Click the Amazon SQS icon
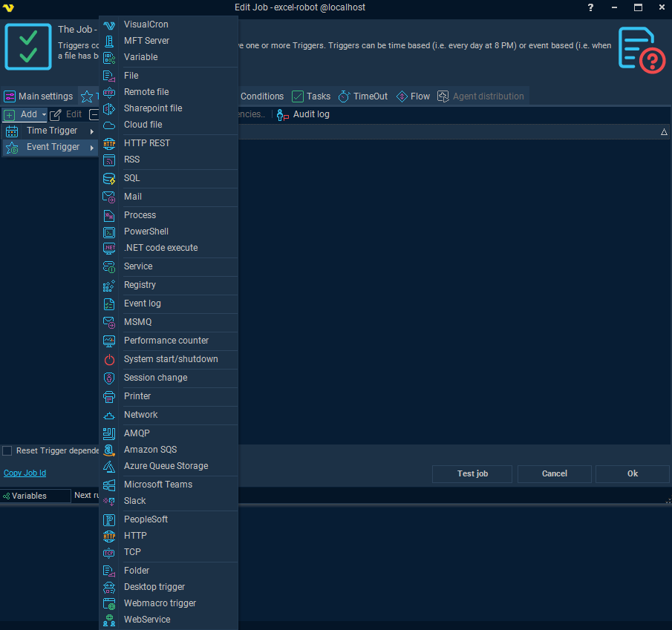Viewport: 672px width, 630px height. tap(109, 450)
